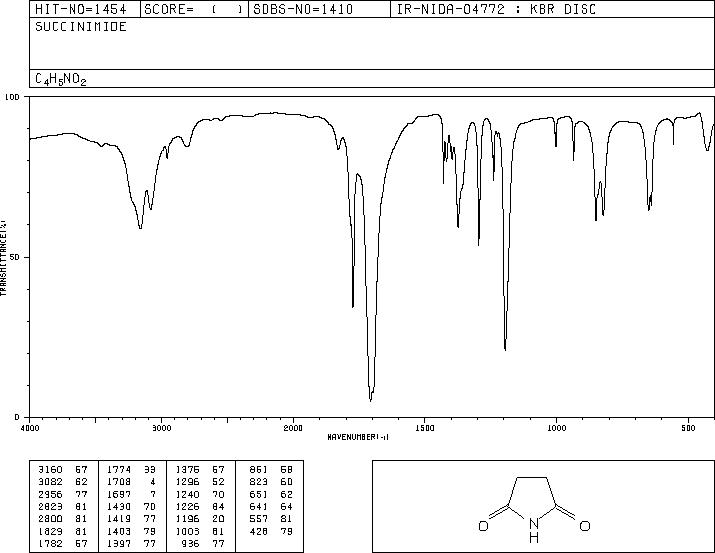Select peak table entry 1419
The image size is (715, 553).
point(131,519)
